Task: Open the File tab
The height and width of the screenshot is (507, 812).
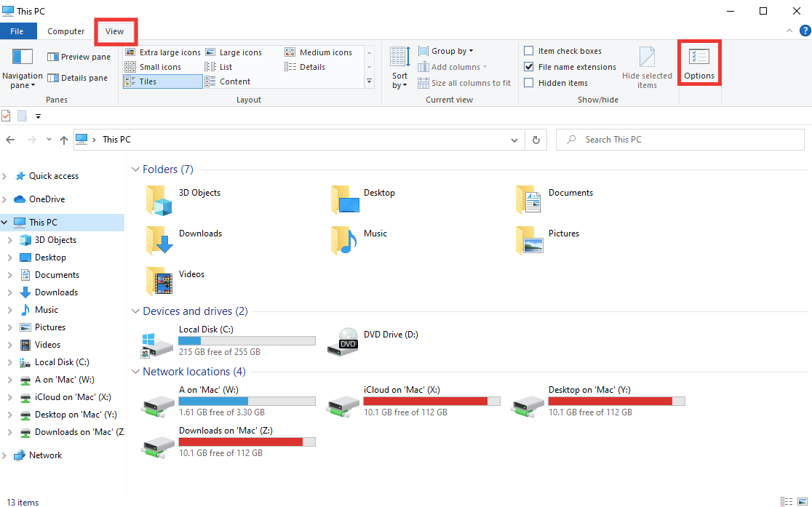Action: (x=18, y=31)
